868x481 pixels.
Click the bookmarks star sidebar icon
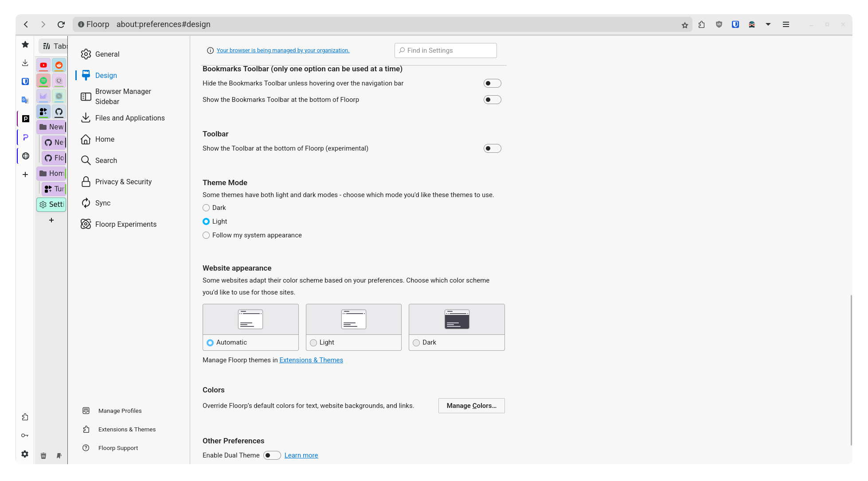coord(25,44)
